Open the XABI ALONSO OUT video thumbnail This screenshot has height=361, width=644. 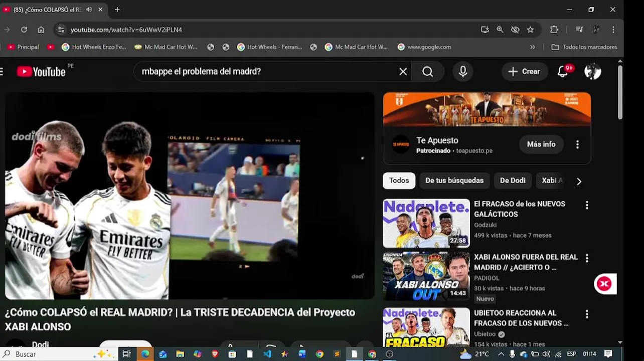point(426,277)
